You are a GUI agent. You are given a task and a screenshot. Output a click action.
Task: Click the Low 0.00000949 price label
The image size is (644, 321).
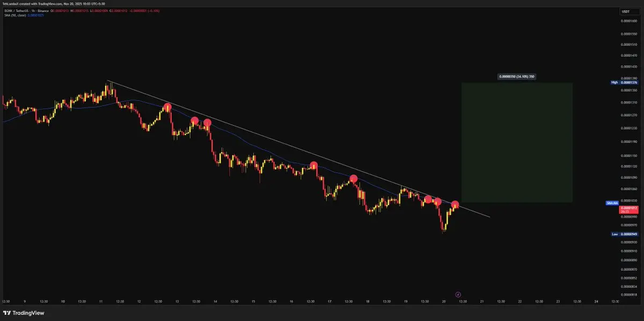(x=624, y=234)
